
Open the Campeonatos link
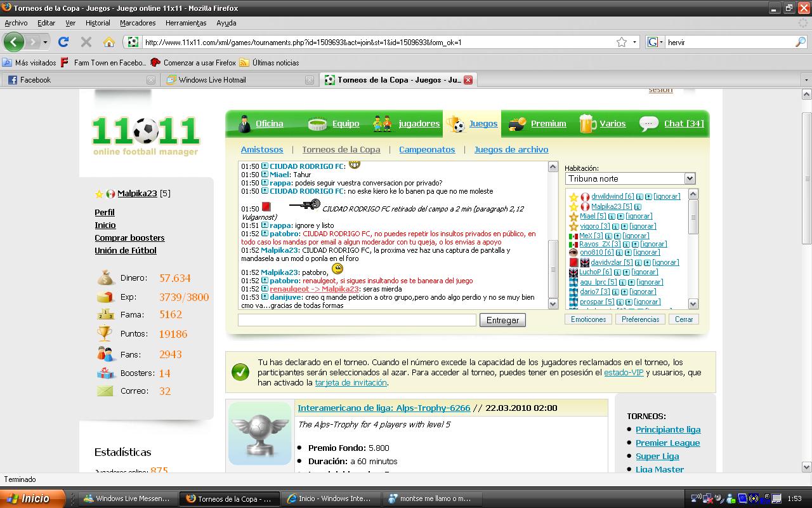tap(427, 149)
